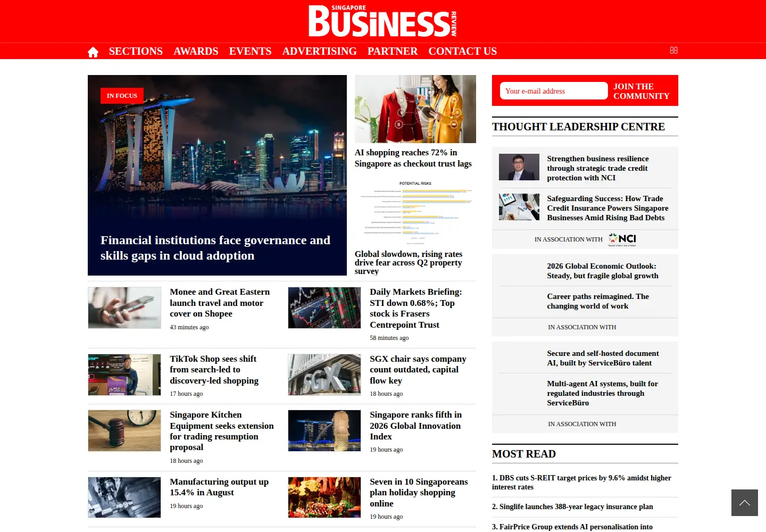The height and width of the screenshot is (532, 766).
Task: Open the AWARDS menu item
Action: [x=196, y=51]
